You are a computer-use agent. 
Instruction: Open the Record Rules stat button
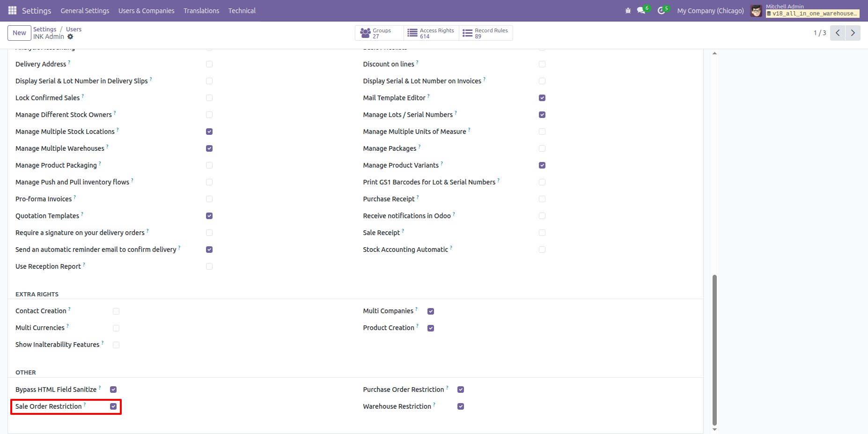coord(486,33)
